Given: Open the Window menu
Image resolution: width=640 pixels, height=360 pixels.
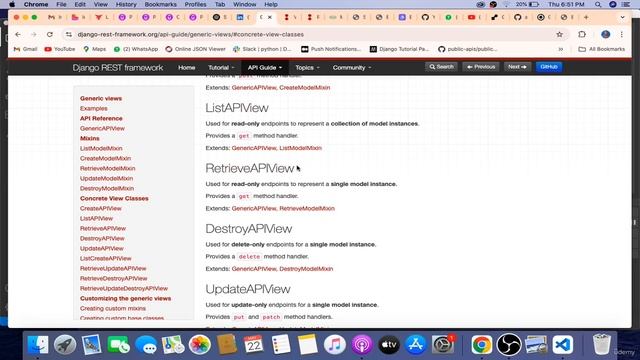Looking at the screenshot, I should 244,4.
